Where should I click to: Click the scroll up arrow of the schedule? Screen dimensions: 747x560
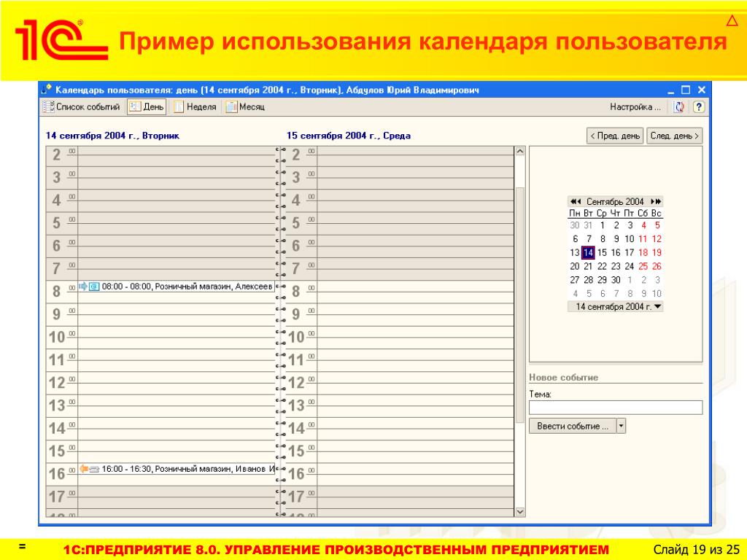(x=520, y=152)
